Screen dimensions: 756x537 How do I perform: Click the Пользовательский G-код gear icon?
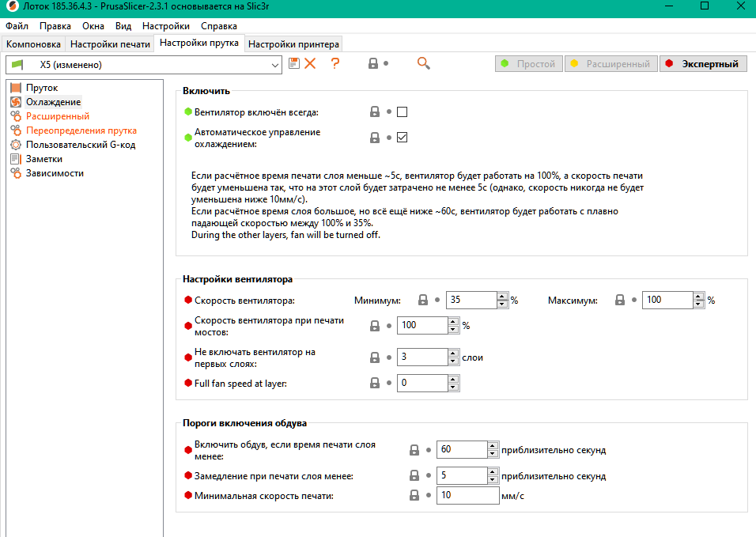[16, 145]
